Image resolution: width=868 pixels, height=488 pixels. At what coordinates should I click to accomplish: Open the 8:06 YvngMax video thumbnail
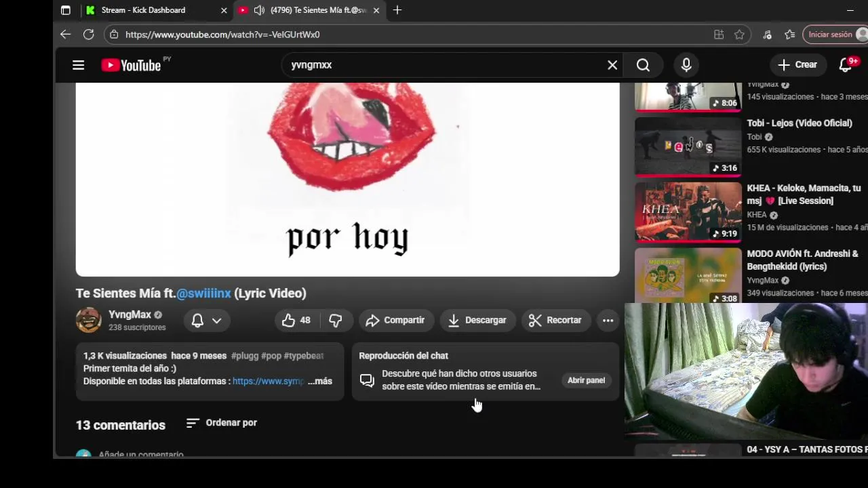tap(688, 97)
